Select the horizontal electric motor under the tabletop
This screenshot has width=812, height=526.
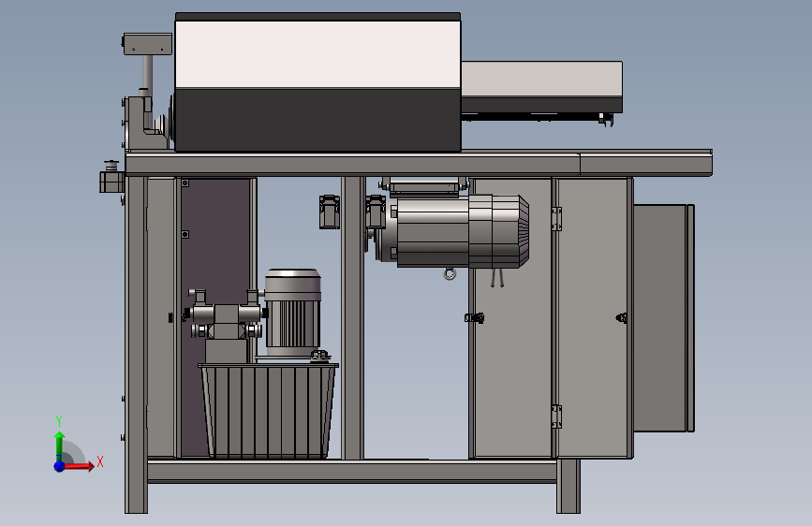point(454,231)
